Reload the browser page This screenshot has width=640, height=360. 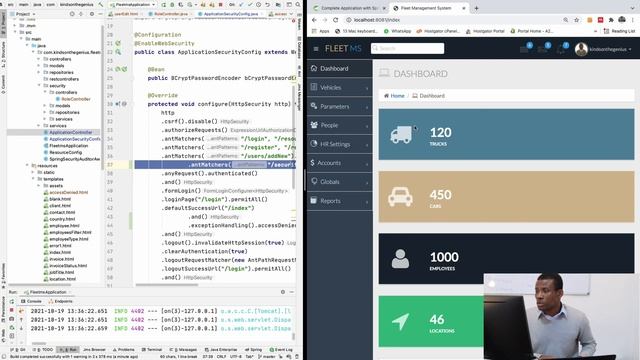point(336,20)
